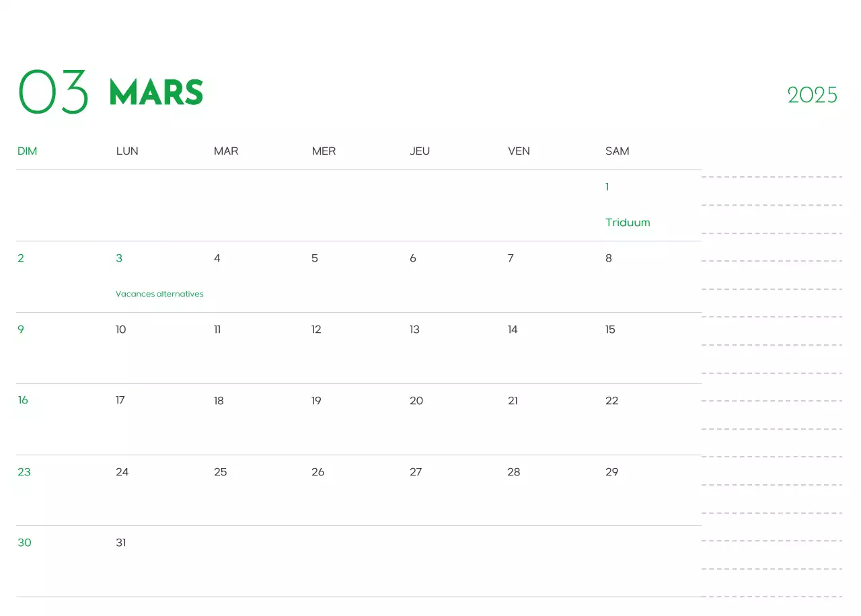The width and height of the screenshot is (861, 616).
Task: Click the 2025 year label
Action: pyautogui.click(x=812, y=95)
